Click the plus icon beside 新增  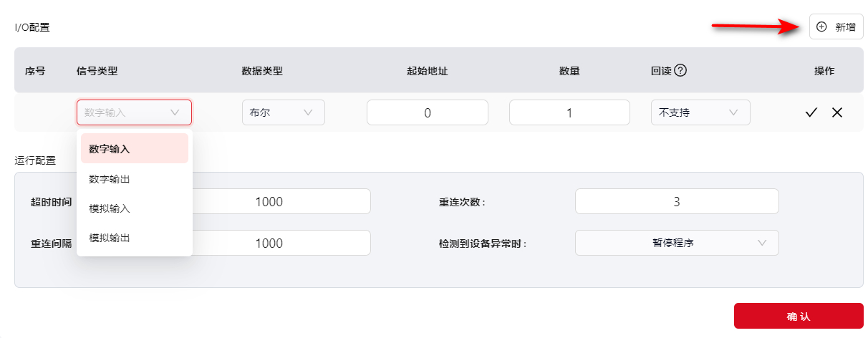821,27
